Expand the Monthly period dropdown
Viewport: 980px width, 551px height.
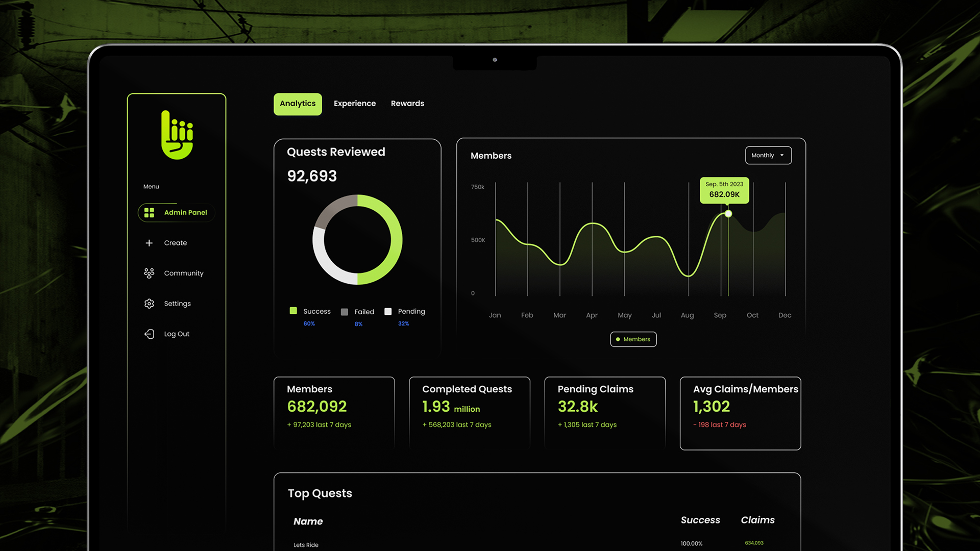point(768,155)
